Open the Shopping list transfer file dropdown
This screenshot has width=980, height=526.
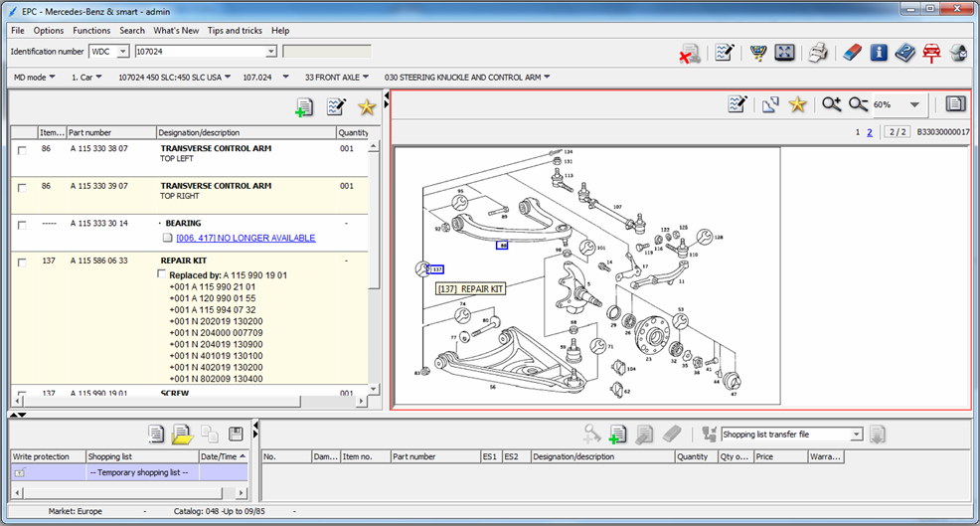tap(856, 435)
